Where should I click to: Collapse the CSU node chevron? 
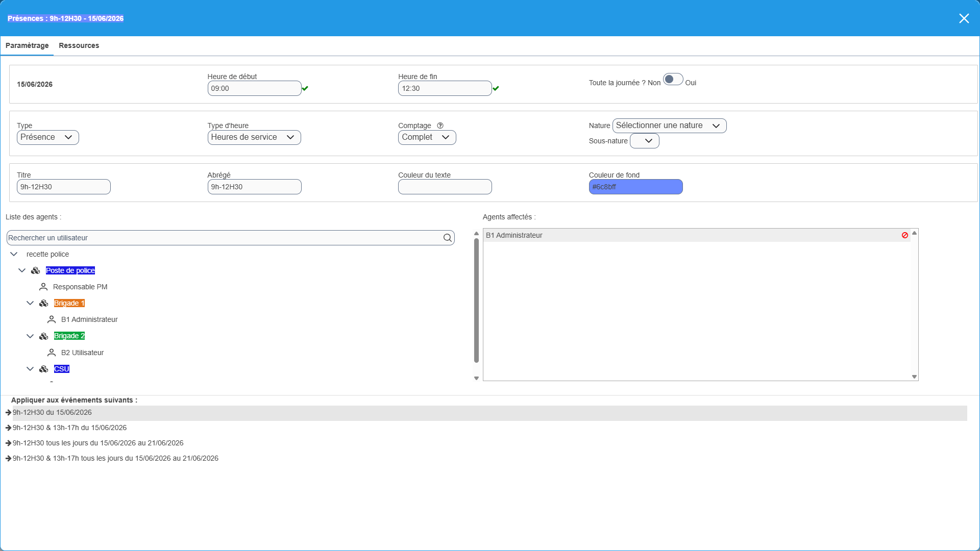point(30,369)
